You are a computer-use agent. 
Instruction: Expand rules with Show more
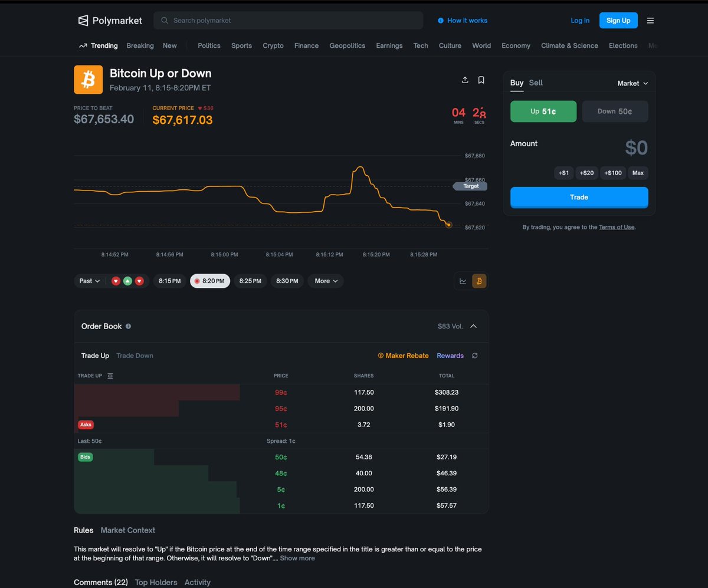pos(297,558)
